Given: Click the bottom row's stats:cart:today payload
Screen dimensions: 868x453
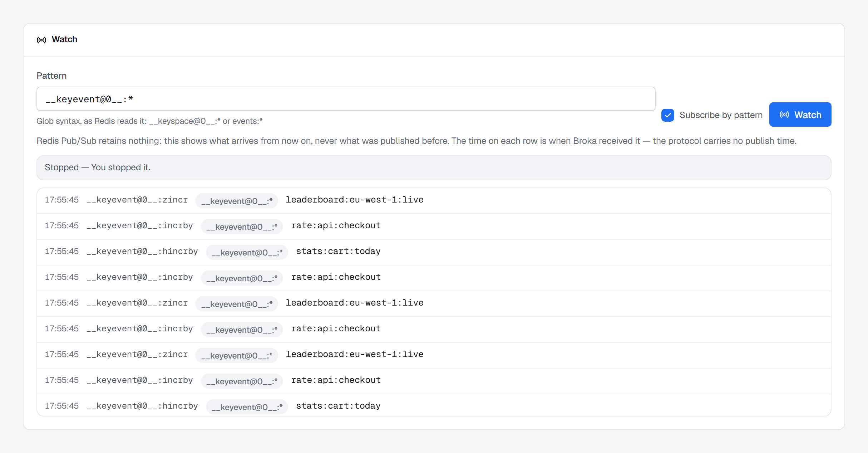Looking at the screenshot, I should click(338, 406).
